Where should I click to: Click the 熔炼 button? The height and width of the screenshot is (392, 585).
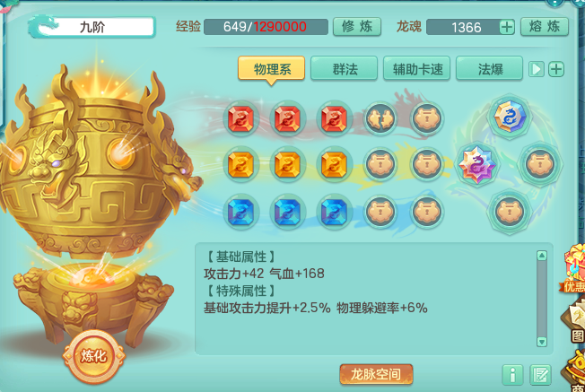545,27
